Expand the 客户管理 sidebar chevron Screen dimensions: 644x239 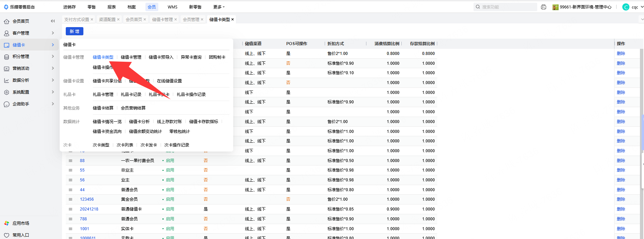(x=53, y=33)
